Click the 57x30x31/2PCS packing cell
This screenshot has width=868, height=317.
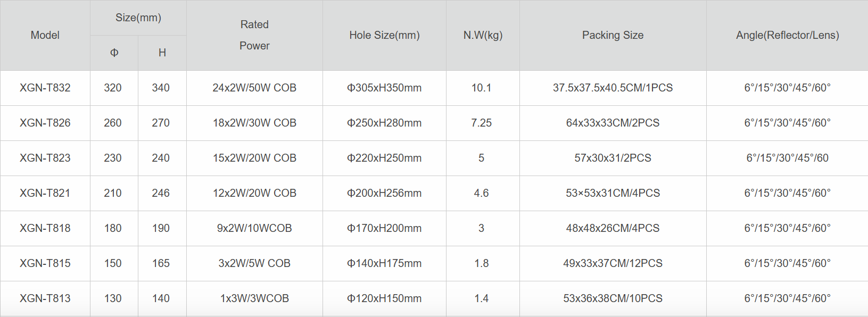[613, 158]
